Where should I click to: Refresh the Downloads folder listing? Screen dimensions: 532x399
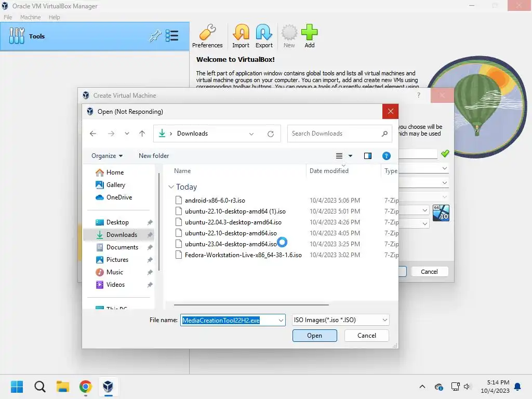coord(270,134)
